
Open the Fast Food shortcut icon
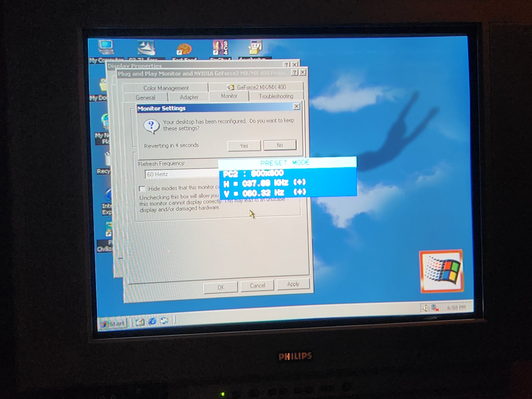(184, 49)
